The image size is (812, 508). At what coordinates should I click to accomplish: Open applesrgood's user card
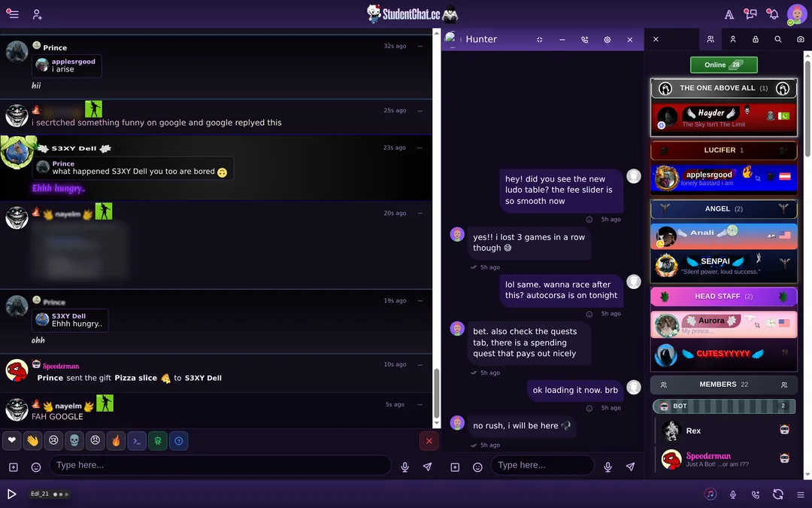(x=724, y=178)
